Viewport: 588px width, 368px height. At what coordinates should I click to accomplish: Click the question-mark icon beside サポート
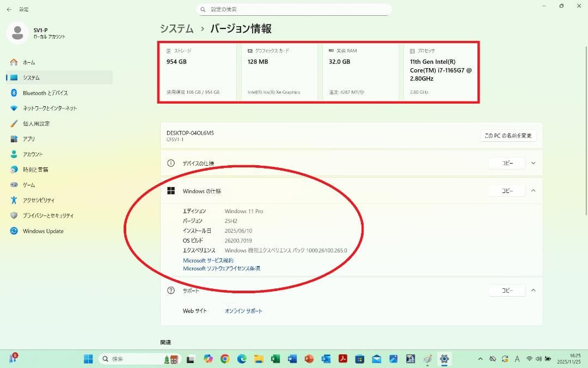pyautogui.click(x=170, y=290)
